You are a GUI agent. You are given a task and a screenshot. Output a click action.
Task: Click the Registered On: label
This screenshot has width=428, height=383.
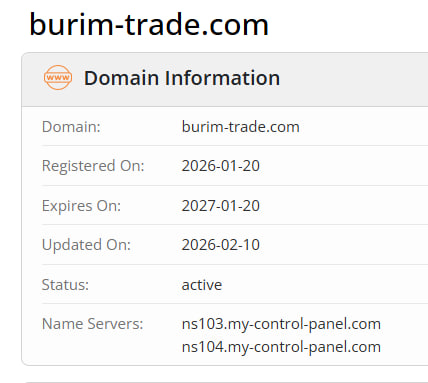[x=93, y=166]
